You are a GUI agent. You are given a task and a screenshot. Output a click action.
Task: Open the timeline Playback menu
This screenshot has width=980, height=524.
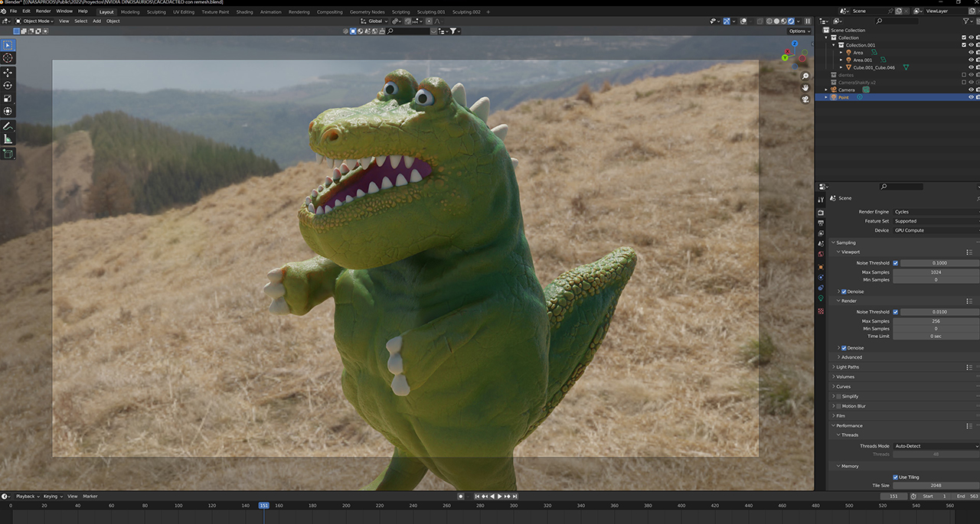click(x=27, y=496)
